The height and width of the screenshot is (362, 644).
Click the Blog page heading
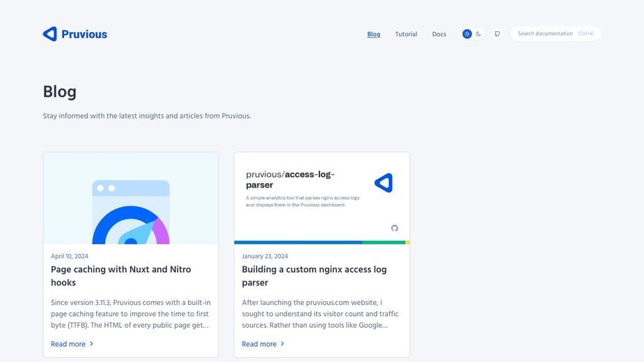[60, 92]
